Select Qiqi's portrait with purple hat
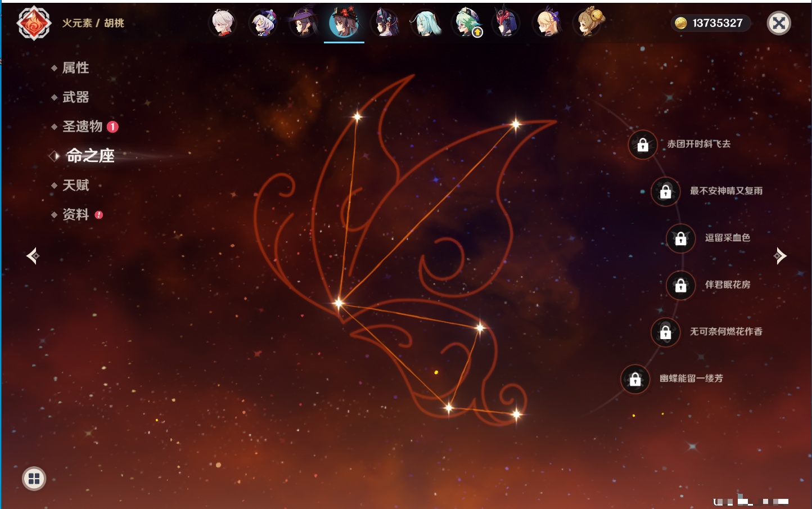This screenshot has height=509, width=812. [x=263, y=23]
